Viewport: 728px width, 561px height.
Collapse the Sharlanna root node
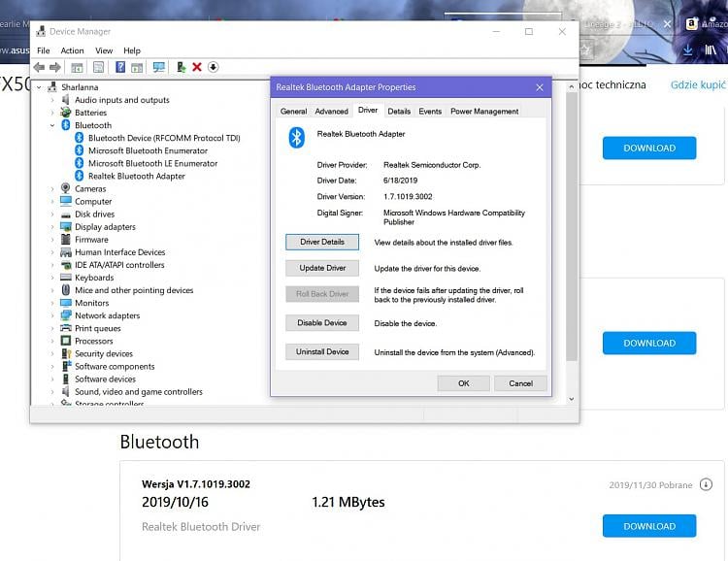(40, 87)
